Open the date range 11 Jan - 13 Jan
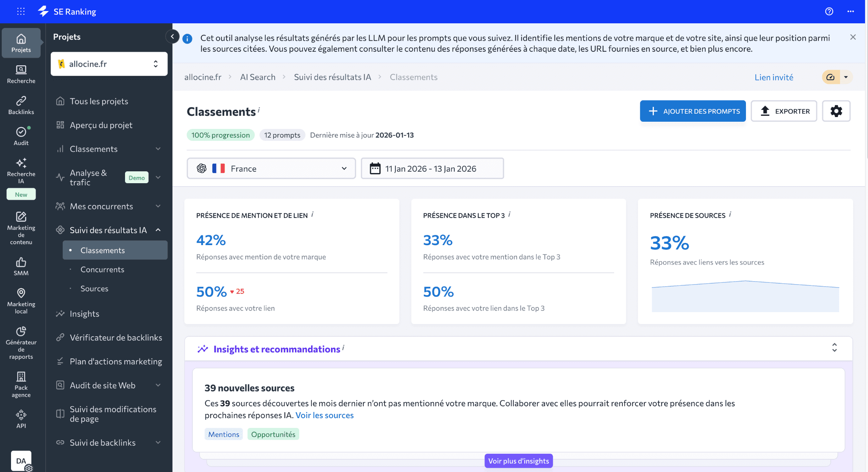This screenshot has height=472, width=868. 432,168
